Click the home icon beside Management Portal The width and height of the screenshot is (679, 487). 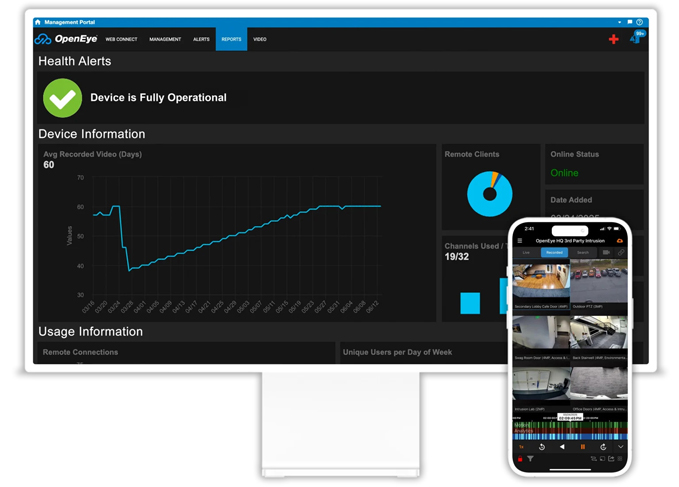pos(38,22)
